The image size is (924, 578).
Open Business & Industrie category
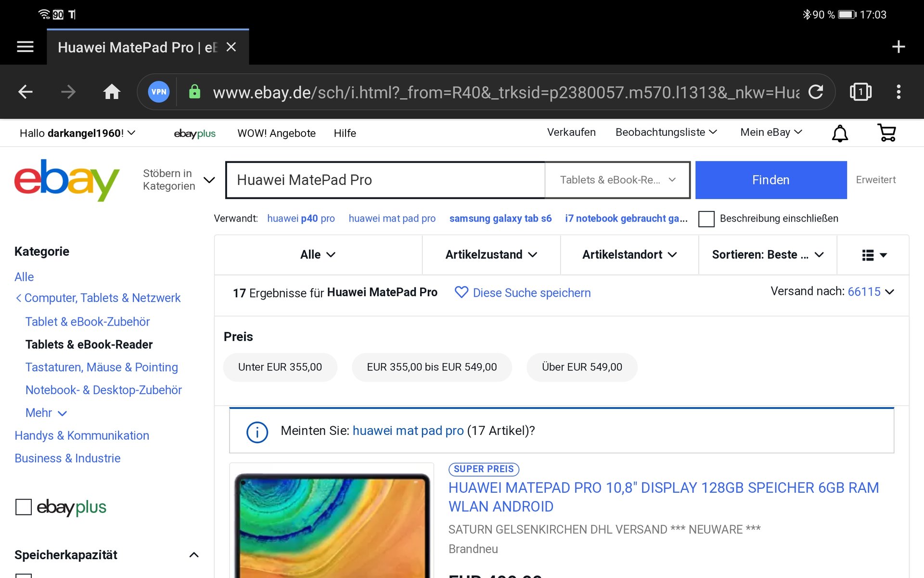67,458
